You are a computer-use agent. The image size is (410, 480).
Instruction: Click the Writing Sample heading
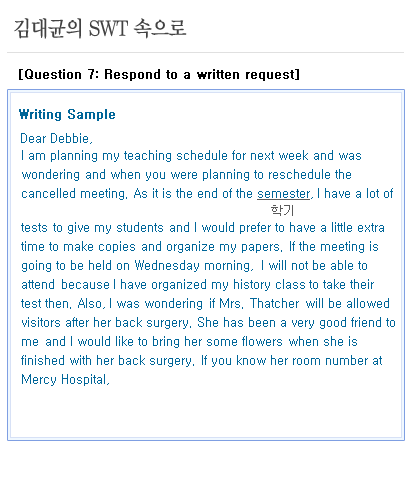point(67,114)
